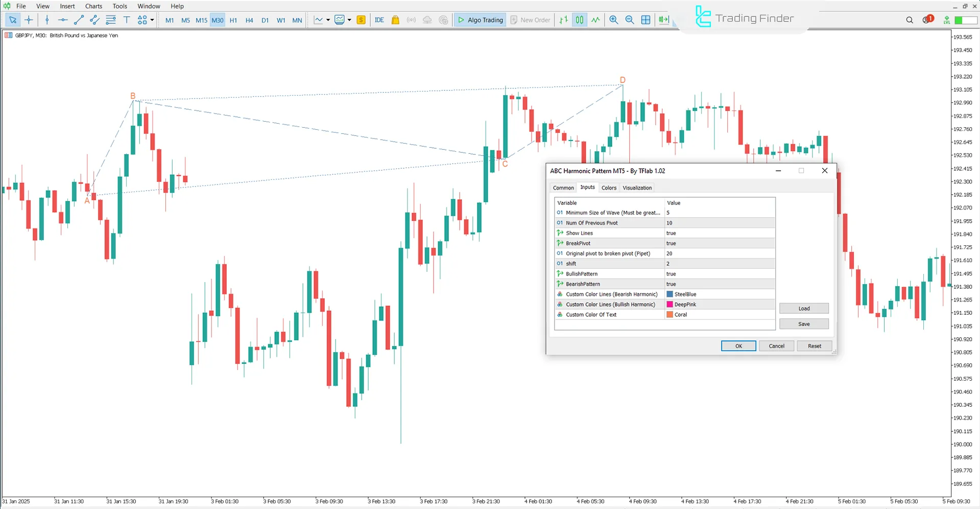Open the Charts menu
The image size is (980, 509).
pyautogui.click(x=93, y=6)
